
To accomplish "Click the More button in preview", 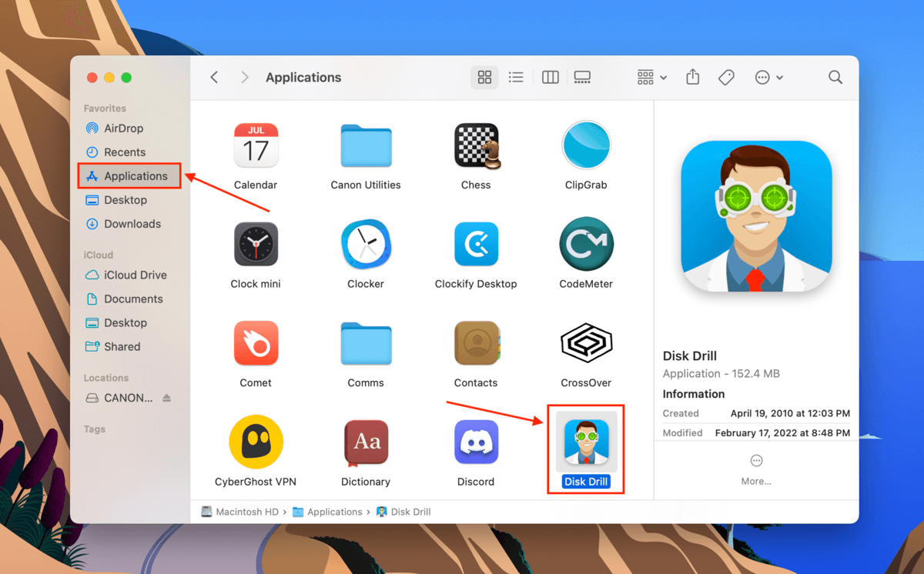I will 756,469.
